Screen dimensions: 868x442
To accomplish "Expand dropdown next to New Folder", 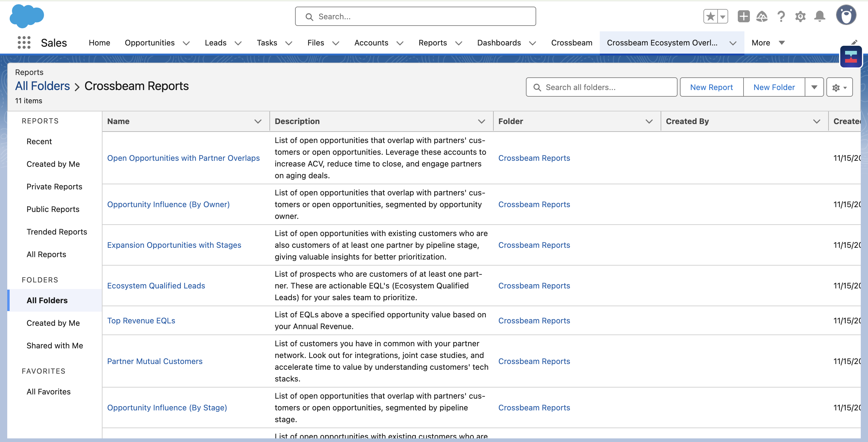I will coord(814,87).
